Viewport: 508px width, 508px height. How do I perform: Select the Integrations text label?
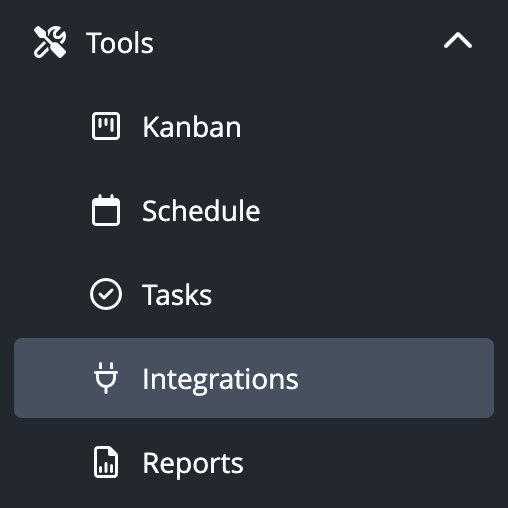(220, 379)
